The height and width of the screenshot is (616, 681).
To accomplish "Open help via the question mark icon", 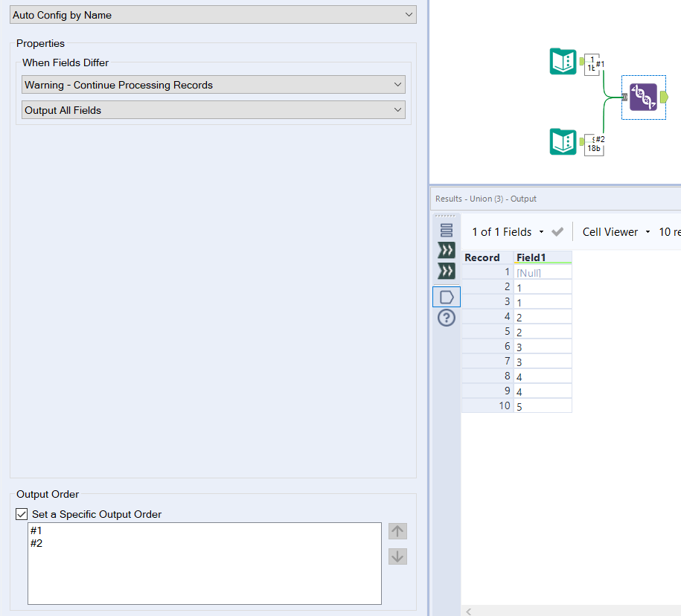I will [446, 318].
